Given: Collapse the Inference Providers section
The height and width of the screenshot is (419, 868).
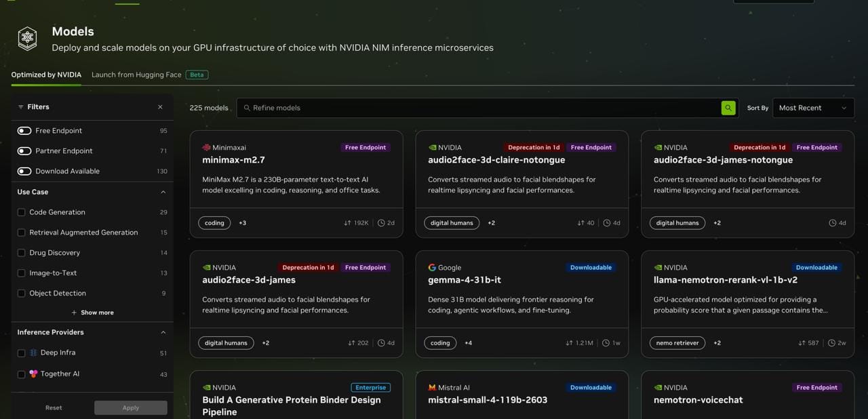Looking at the screenshot, I should point(163,332).
